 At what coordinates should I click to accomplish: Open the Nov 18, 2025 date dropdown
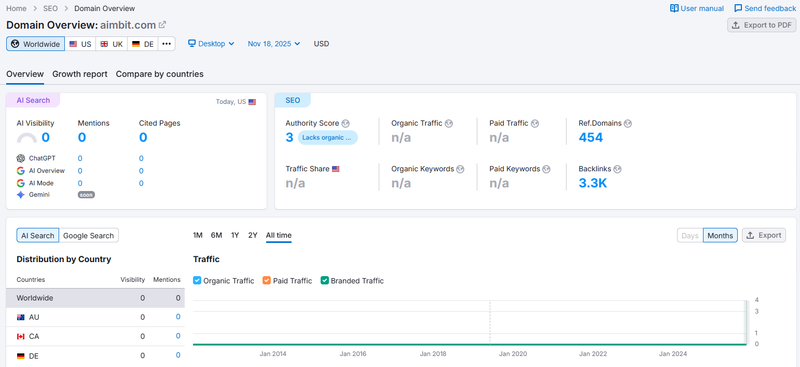pos(274,44)
